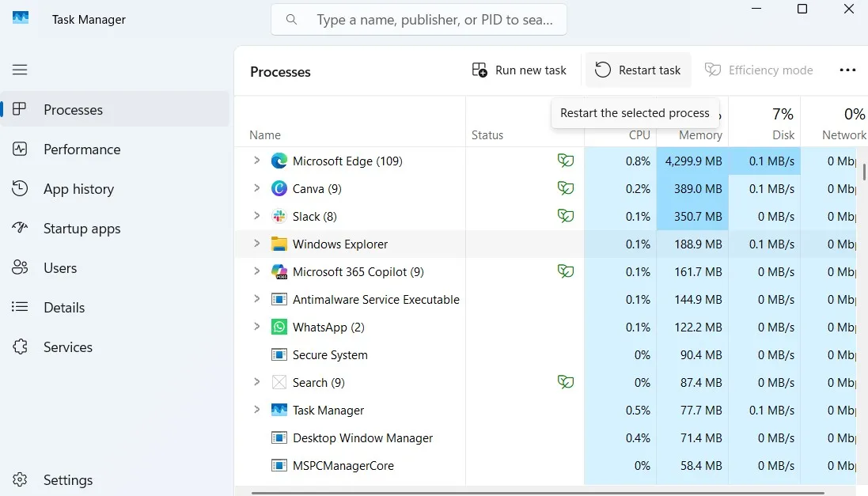Open Task Manager Settings gear

[x=20, y=479]
